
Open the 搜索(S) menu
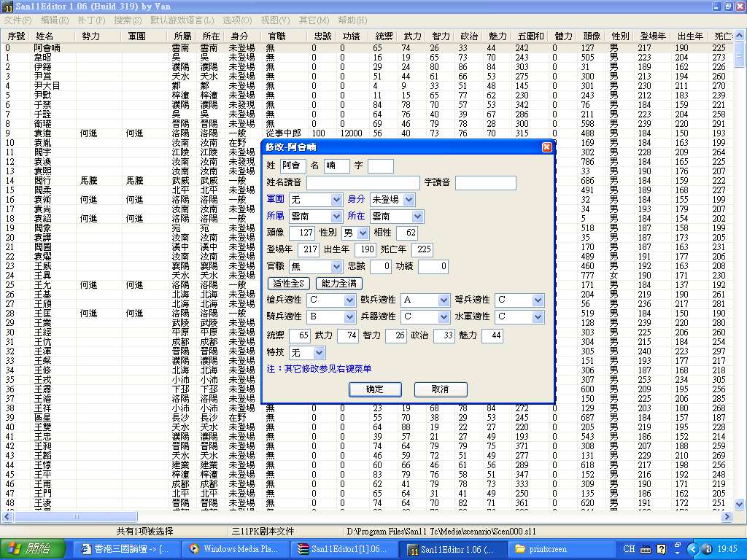(x=129, y=20)
